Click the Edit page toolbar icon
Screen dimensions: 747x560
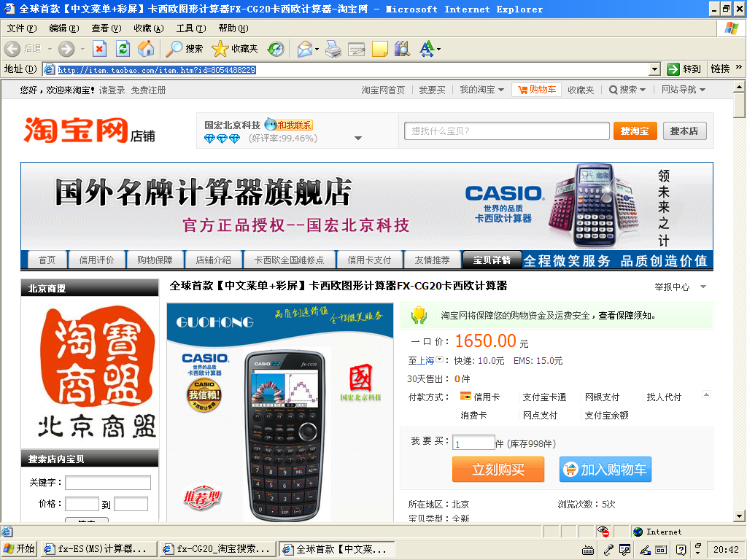click(x=356, y=49)
